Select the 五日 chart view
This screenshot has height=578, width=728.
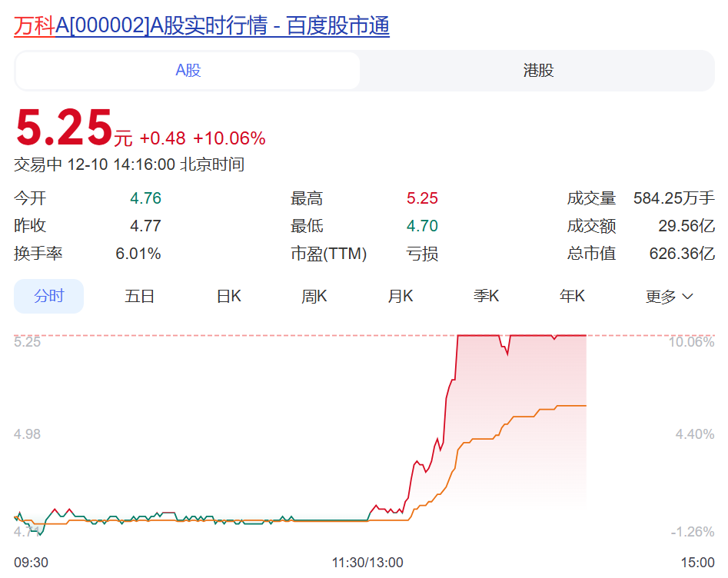click(139, 296)
